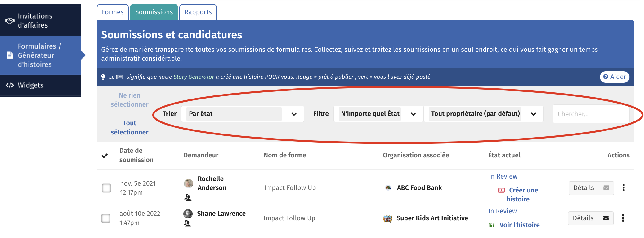Click the envelope icon in Rochelle Anderson's row
This screenshot has width=644, height=238.
point(606,188)
